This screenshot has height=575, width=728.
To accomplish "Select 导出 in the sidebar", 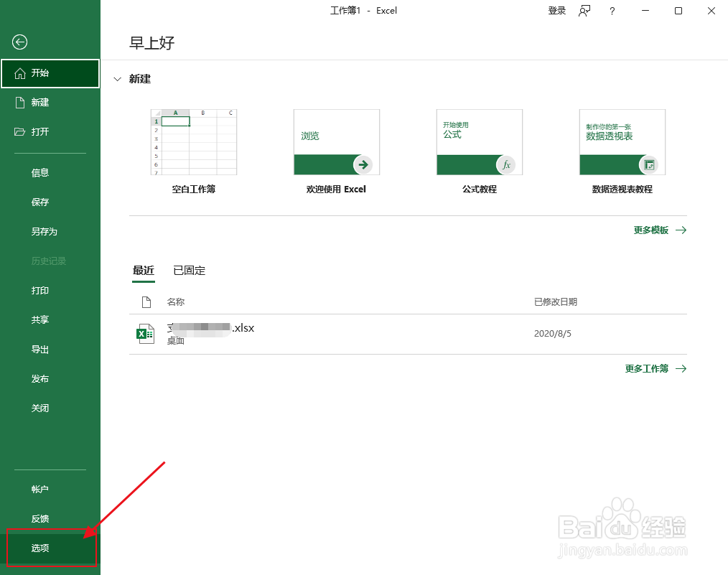I will [50, 350].
